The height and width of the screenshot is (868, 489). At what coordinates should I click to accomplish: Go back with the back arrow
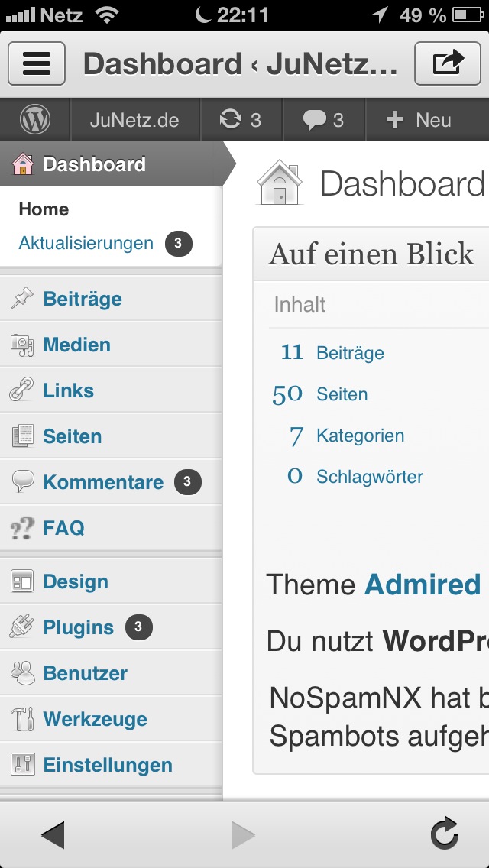tap(53, 835)
